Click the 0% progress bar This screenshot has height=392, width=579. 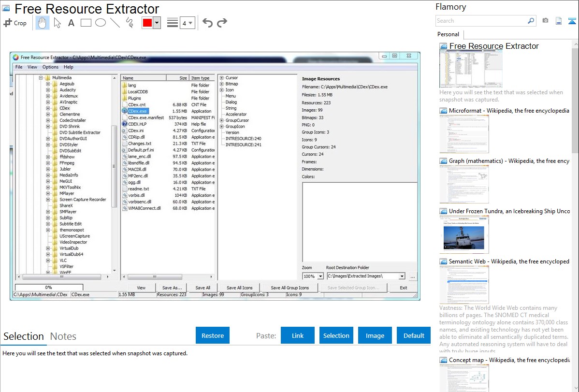49,288
